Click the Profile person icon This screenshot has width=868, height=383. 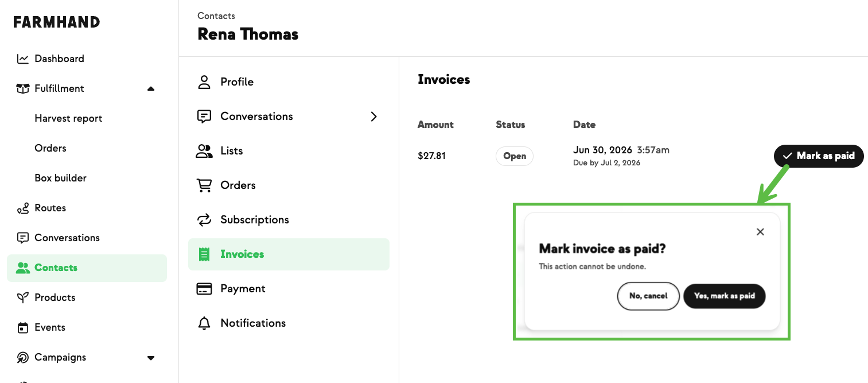204,82
